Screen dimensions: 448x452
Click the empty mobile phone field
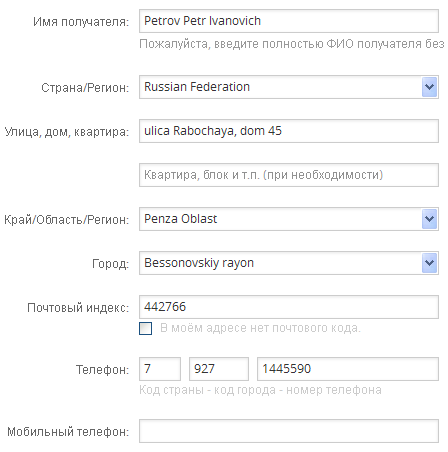tap(289, 431)
